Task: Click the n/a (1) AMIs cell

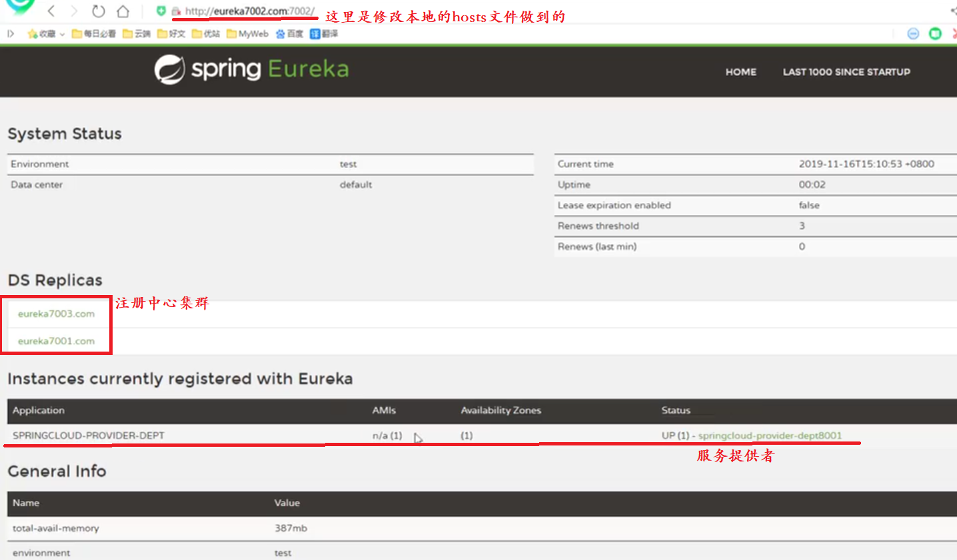Action: tap(387, 435)
